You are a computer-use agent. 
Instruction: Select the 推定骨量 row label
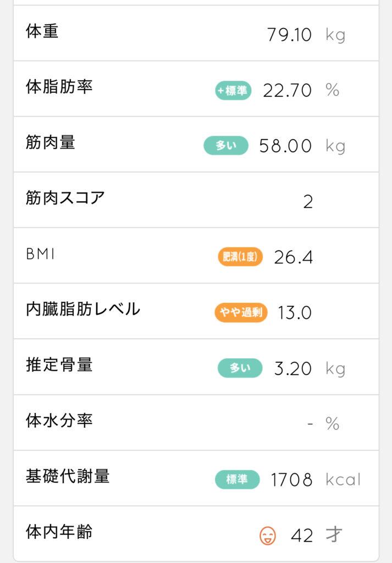click(x=59, y=365)
